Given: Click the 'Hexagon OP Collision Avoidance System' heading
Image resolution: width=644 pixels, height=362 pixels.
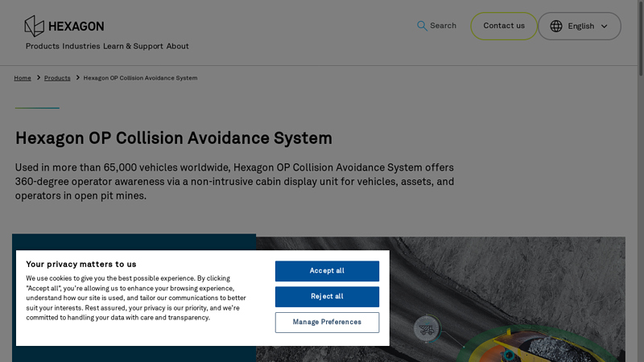Looking at the screenshot, I should [174, 138].
